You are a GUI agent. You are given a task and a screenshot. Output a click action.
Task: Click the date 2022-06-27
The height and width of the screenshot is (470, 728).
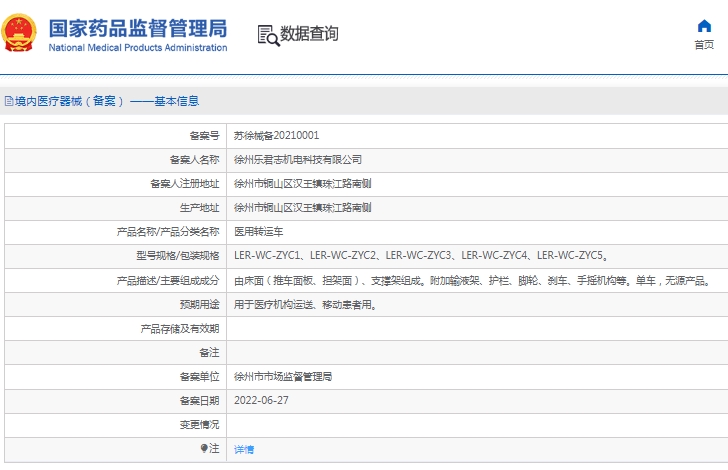point(261,400)
